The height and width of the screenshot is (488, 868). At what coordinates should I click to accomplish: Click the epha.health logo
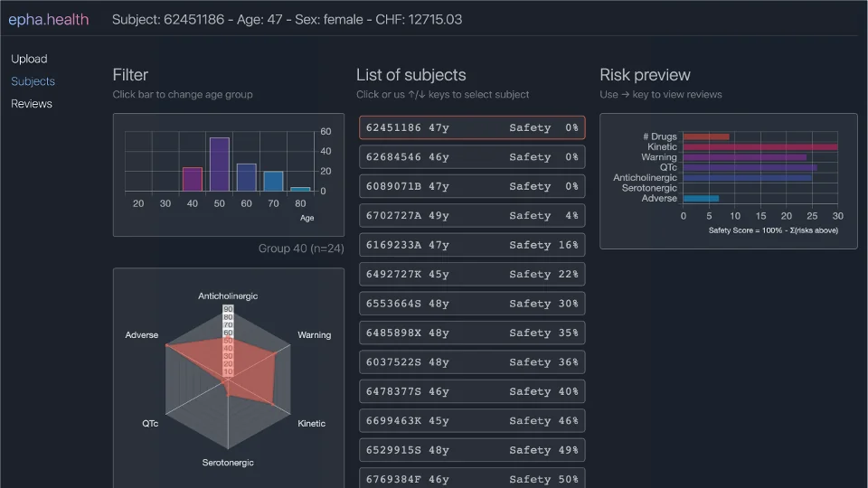[x=48, y=19]
